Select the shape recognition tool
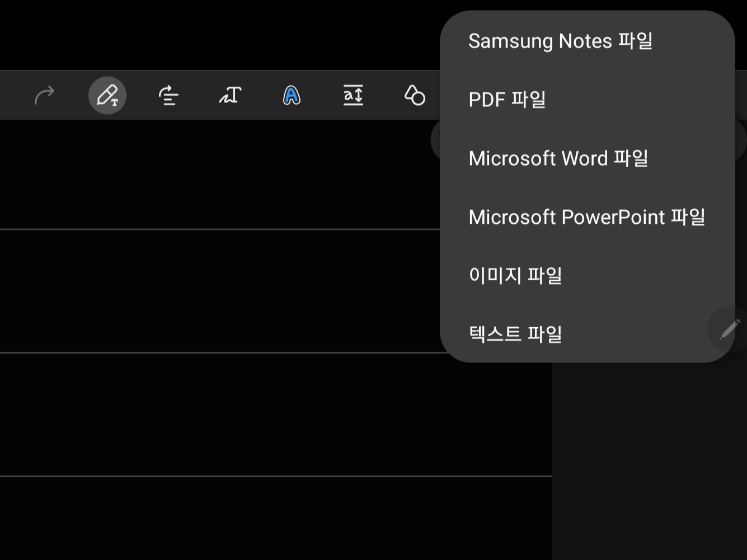The image size is (747, 560). click(415, 96)
